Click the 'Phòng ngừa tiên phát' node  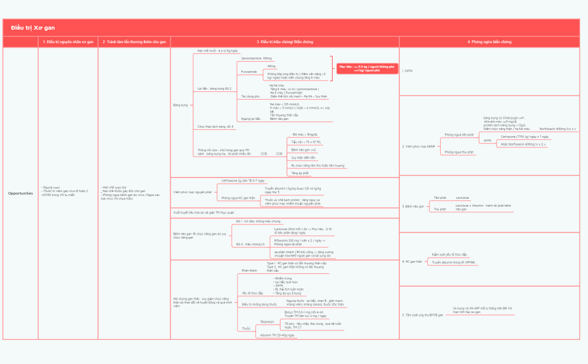[x=459, y=135]
